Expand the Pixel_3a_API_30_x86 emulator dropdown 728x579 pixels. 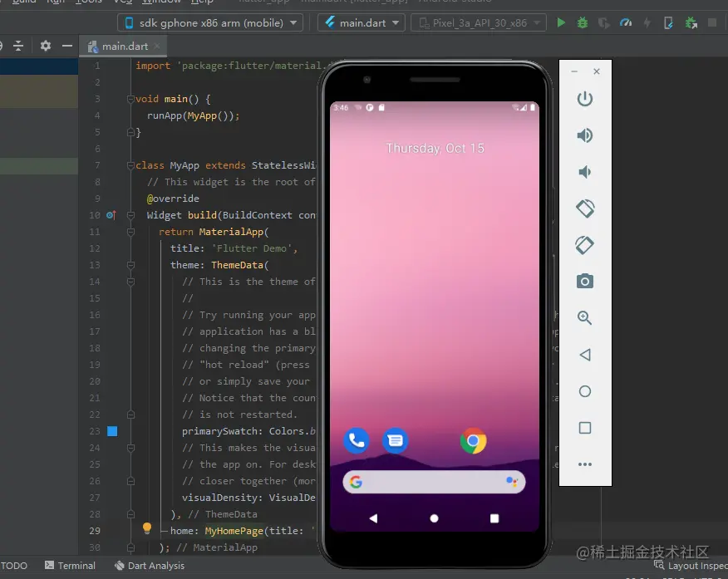[x=478, y=23]
